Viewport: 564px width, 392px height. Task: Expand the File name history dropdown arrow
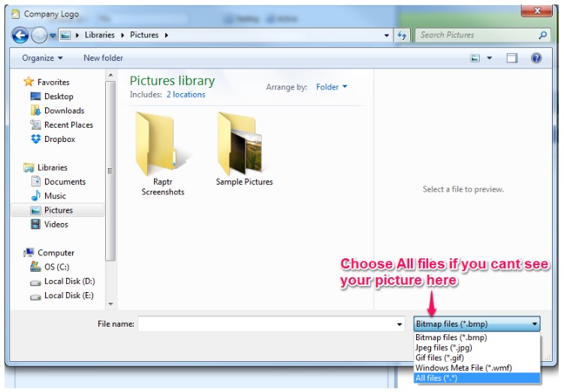pyautogui.click(x=400, y=324)
